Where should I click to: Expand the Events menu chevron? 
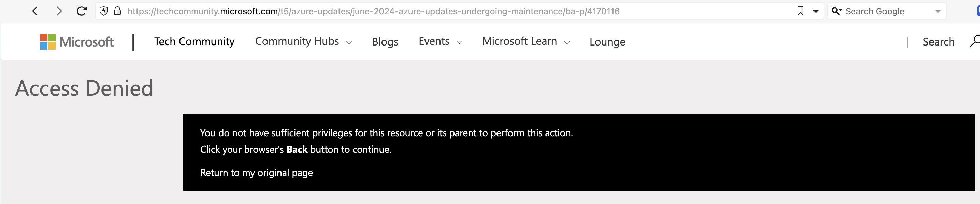coord(459,43)
